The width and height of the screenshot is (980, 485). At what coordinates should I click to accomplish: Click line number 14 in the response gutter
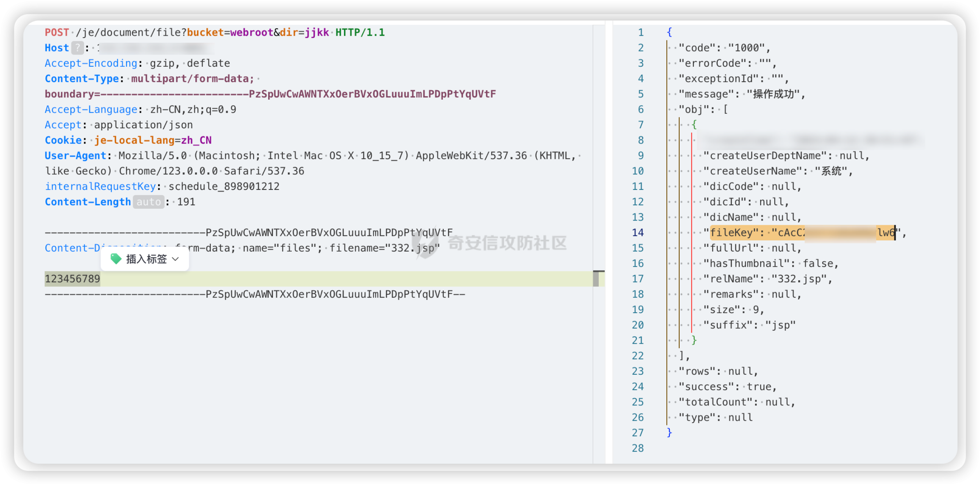tap(638, 233)
